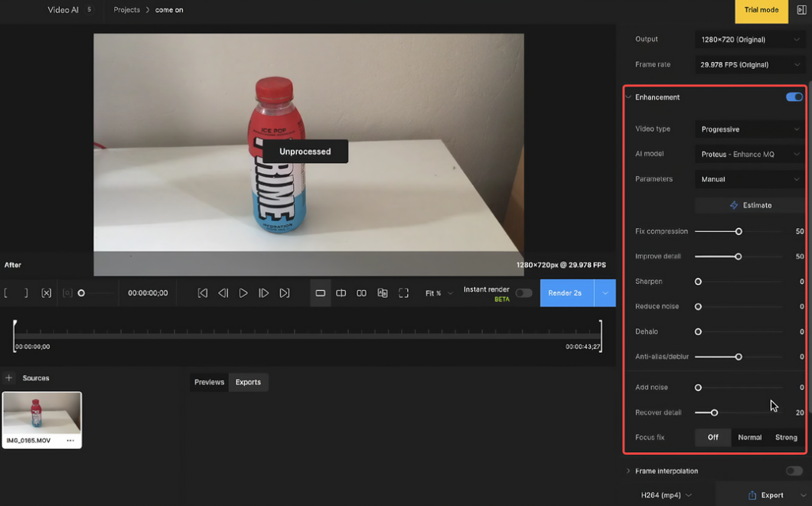
Task: Switch to the split-screen comparison view icon
Action: [x=341, y=292]
